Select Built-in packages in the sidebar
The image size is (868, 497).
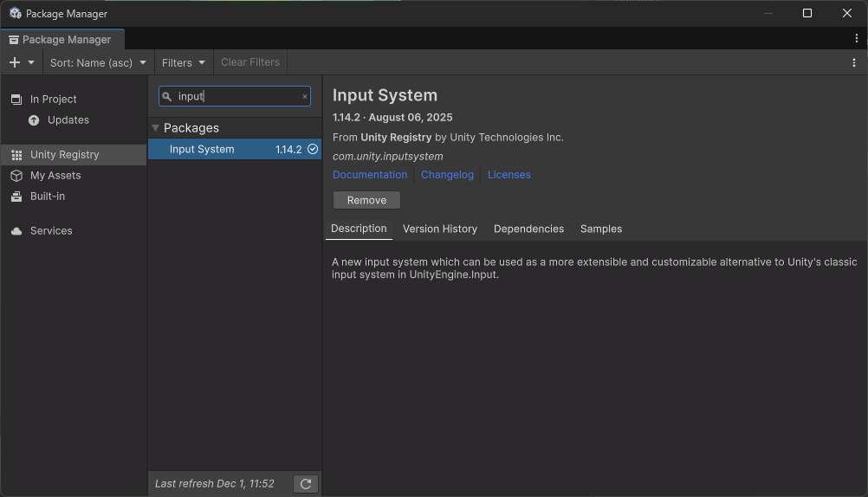coord(73,197)
